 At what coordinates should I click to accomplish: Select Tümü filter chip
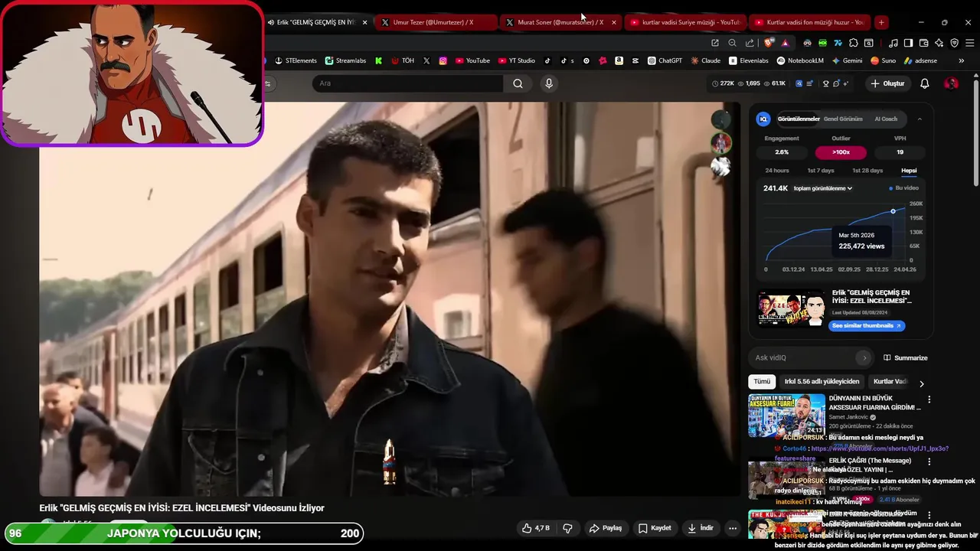[x=762, y=381]
